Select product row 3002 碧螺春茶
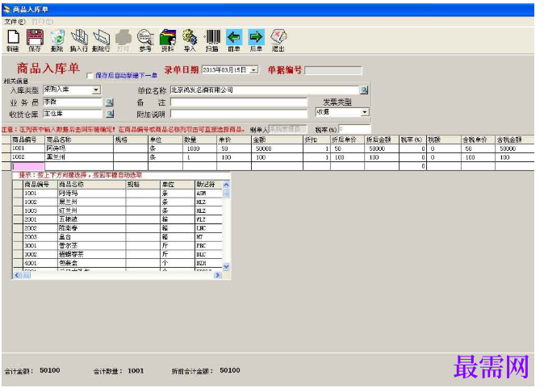 (x=118, y=254)
